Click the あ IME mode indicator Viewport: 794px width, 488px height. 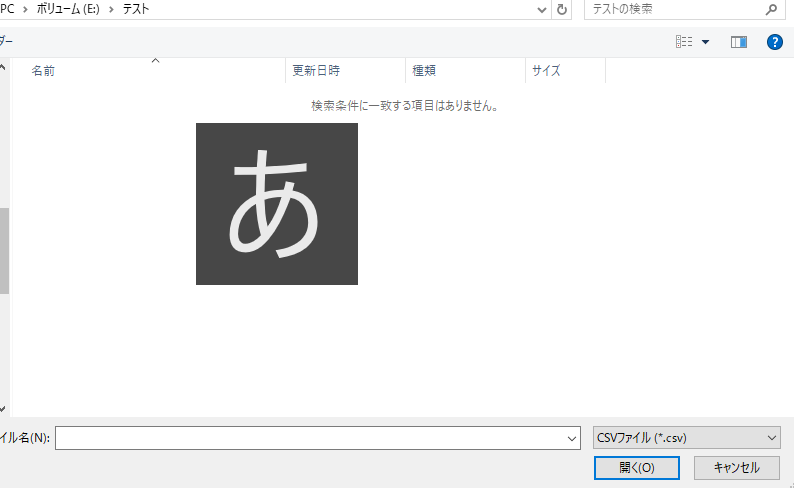(277, 204)
